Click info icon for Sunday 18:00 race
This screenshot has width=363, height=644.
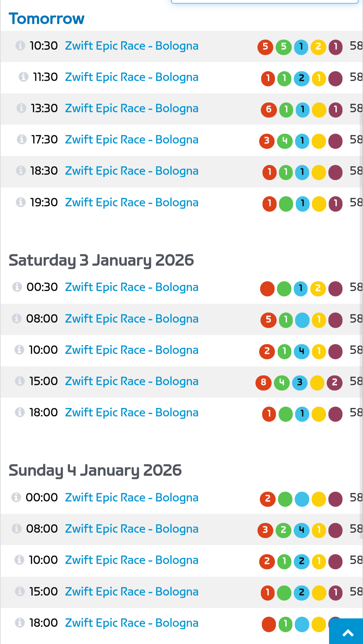20,623
